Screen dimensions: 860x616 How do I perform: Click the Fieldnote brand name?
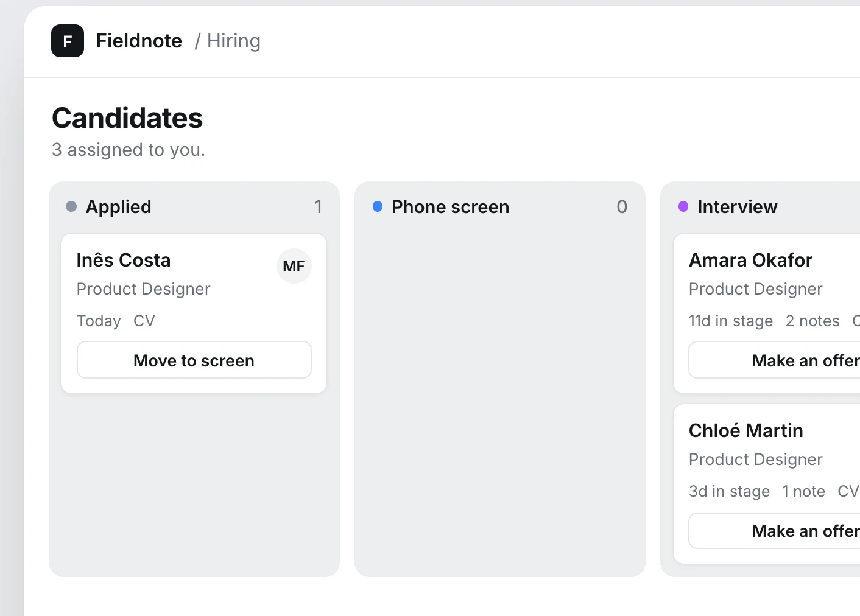pos(139,41)
